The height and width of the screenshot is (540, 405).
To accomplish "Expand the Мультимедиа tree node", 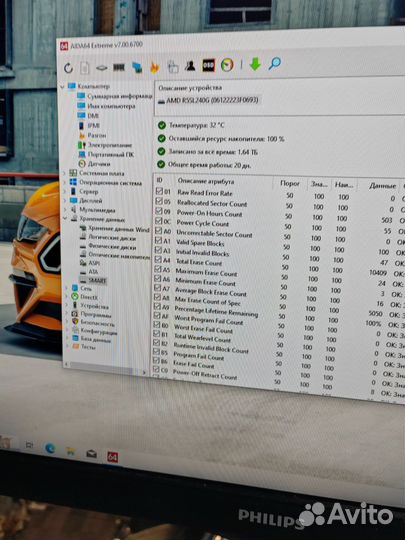I will tap(65, 209).
